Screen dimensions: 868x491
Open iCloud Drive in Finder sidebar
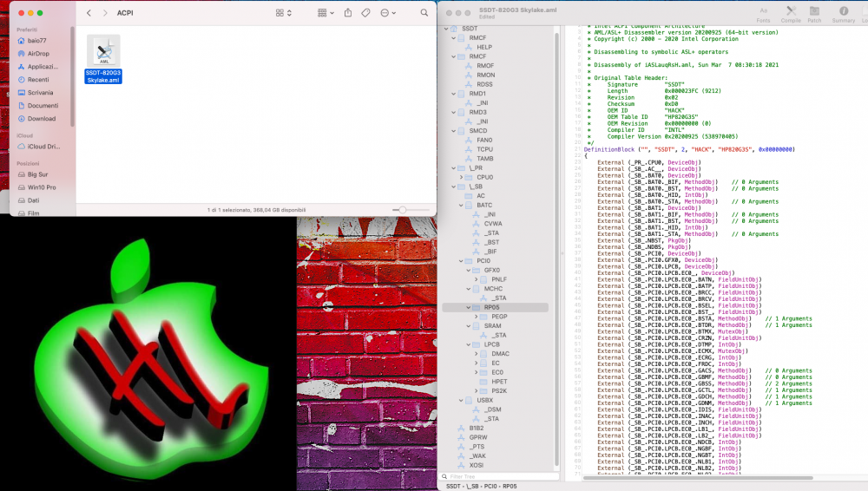pyautogui.click(x=43, y=147)
